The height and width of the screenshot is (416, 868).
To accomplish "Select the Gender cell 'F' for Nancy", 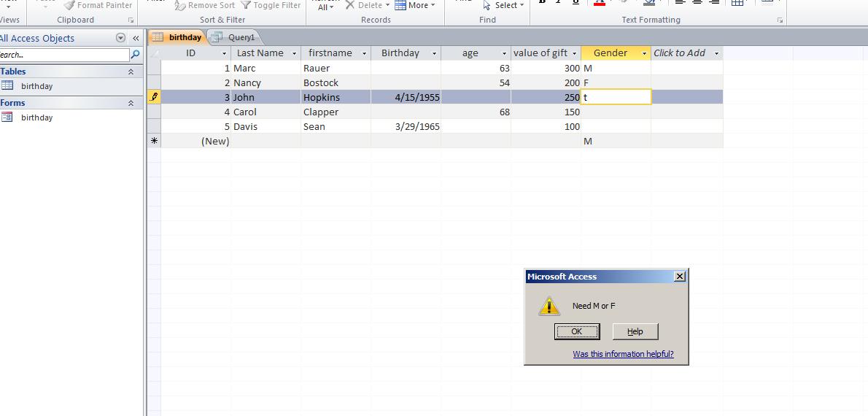I will [616, 82].
